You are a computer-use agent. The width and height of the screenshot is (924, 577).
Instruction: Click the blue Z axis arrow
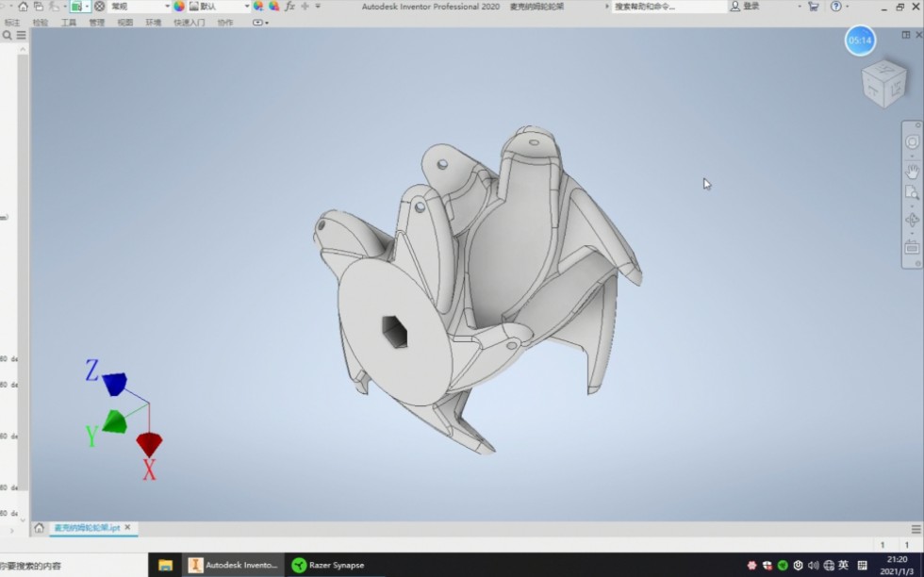[114, 384]
